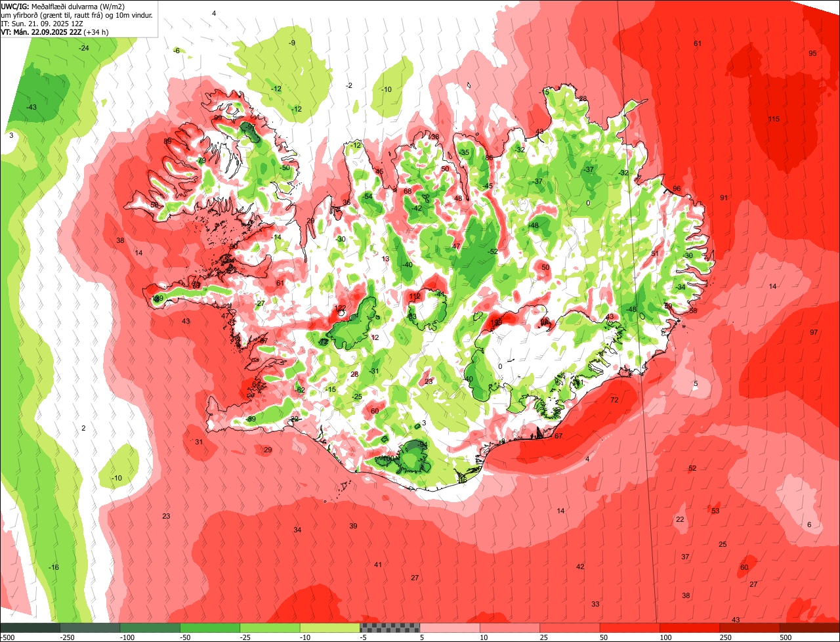
Task: Click the legend color segment between 10 and 25
Action: (510, 628)
